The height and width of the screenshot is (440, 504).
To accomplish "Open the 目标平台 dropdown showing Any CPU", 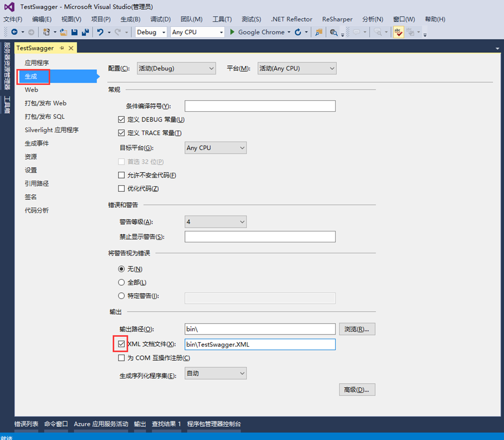I will pyautogui.click(x=215, y=147).
